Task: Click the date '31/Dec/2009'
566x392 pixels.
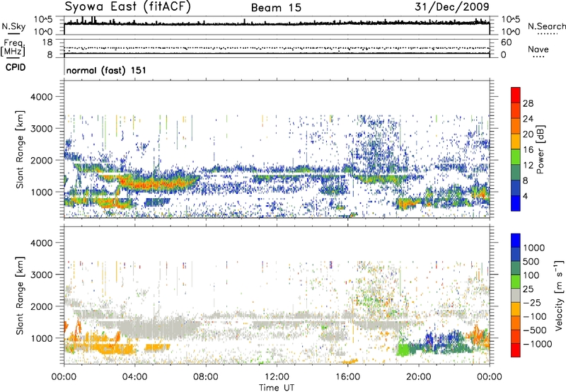Action: click(x=452, y=7)
